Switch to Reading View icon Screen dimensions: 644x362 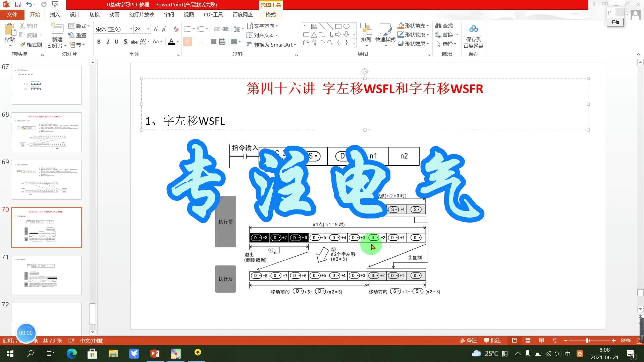(x=541, y=341)
